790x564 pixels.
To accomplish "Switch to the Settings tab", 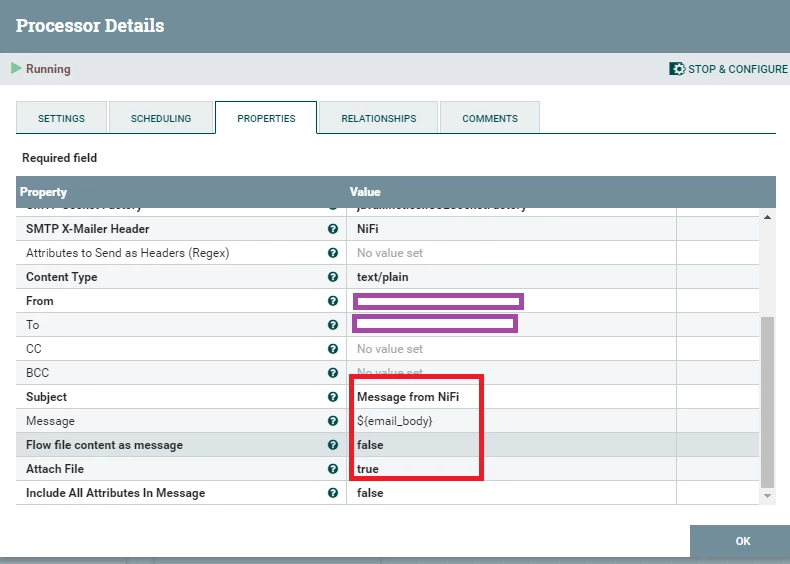I will click(x=61, y=118).
